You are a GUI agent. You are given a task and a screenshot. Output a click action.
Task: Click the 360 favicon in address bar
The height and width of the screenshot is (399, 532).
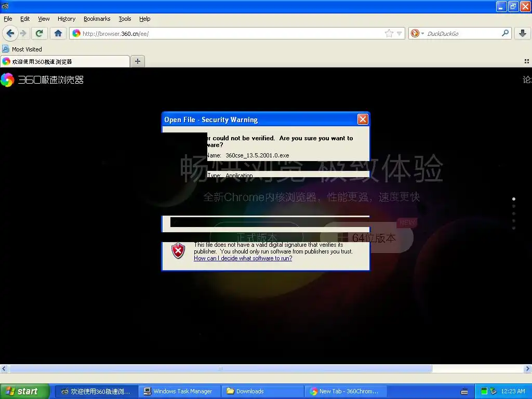[x=76, y=33]
